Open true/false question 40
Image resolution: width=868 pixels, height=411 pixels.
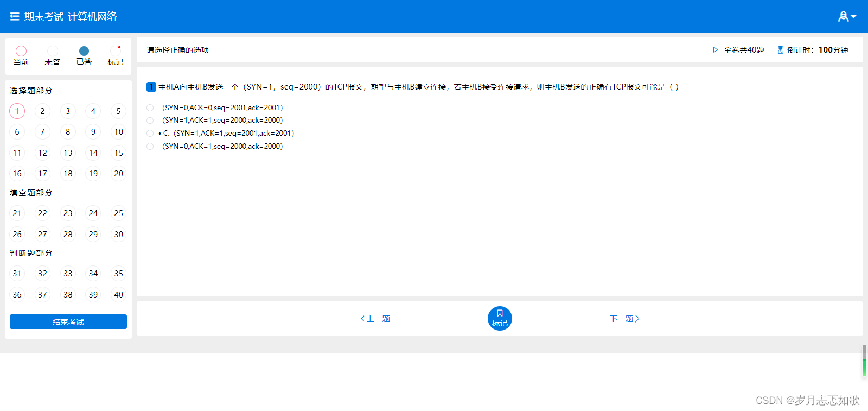pyautogui.click(x=119, y=295)
